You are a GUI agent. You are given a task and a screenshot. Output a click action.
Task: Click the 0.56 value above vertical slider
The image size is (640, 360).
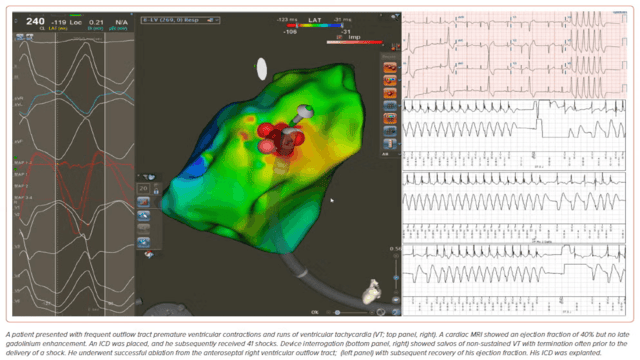395,249
